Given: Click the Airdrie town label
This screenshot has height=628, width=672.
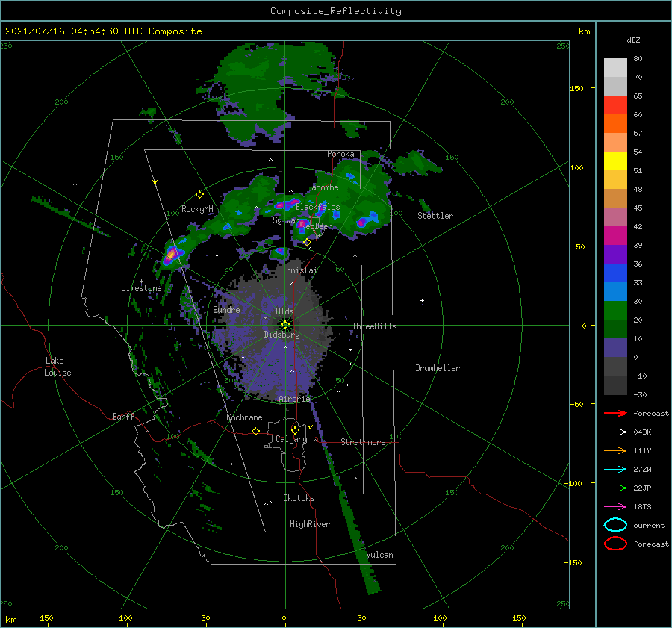Looking at the screenshot, I should tap(294, 399).
